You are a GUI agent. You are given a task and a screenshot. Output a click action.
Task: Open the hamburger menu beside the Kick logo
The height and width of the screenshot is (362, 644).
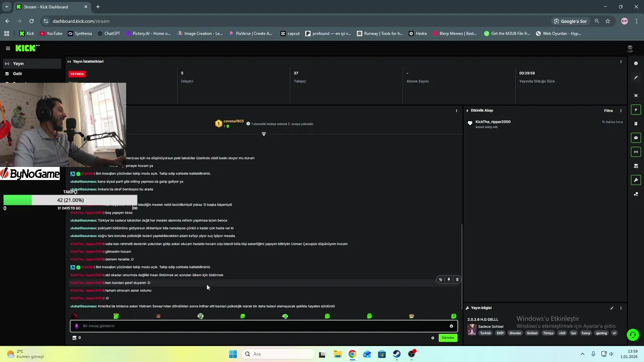coord(8,48)
